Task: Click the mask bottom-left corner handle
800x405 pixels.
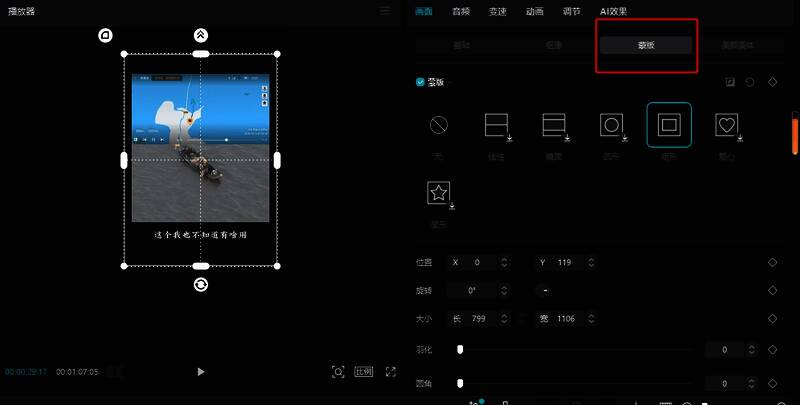Action: click(x=124, y=266)
